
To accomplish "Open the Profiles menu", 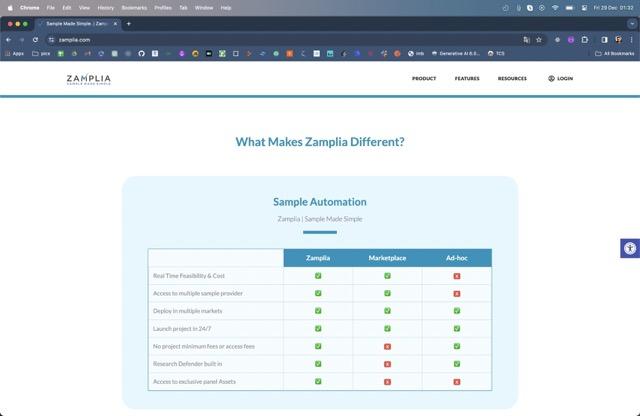I will pos(163,8).
